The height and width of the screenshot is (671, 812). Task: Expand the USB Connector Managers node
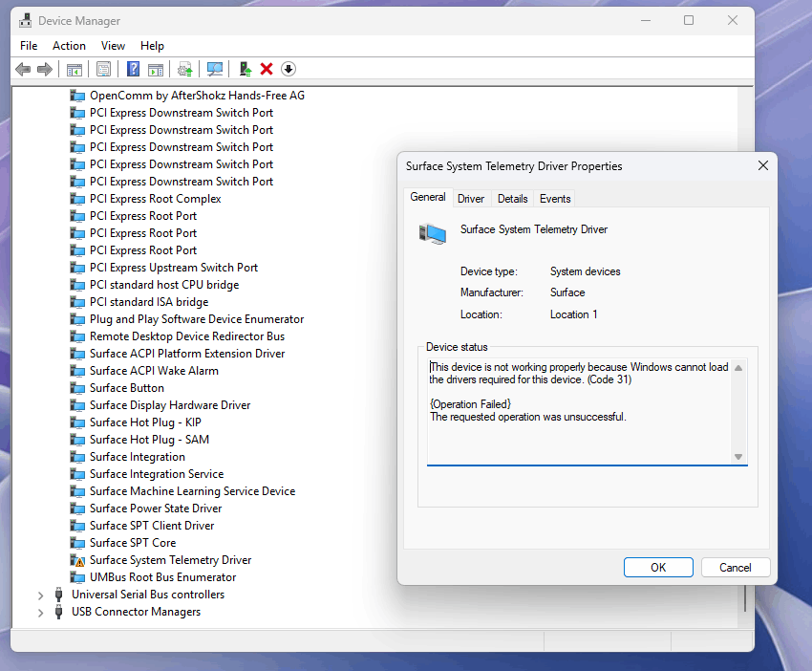pyautogui.click(x=40, y=613)
